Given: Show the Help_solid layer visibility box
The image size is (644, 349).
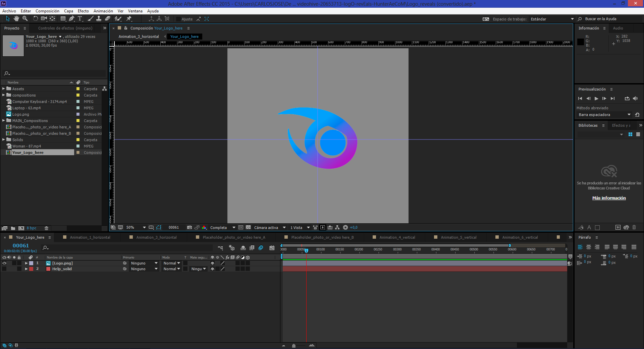Looking at the screenshot, I should tap(4, 269).
